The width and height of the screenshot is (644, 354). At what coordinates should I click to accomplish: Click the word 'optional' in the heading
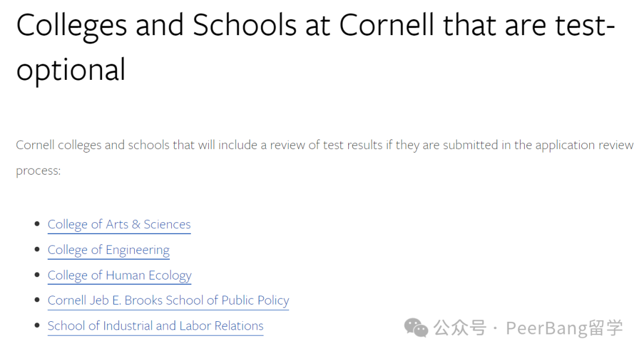click(x=70, y=70)
